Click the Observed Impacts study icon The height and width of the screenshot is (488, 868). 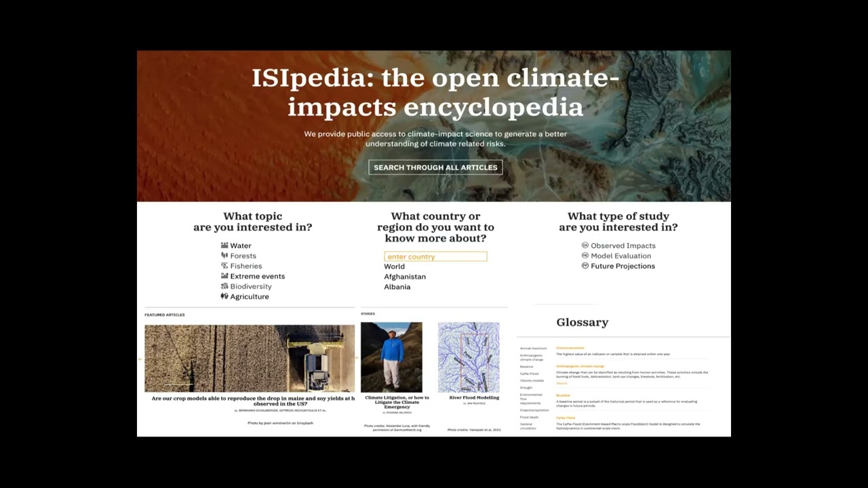click(x=585, y=245)
